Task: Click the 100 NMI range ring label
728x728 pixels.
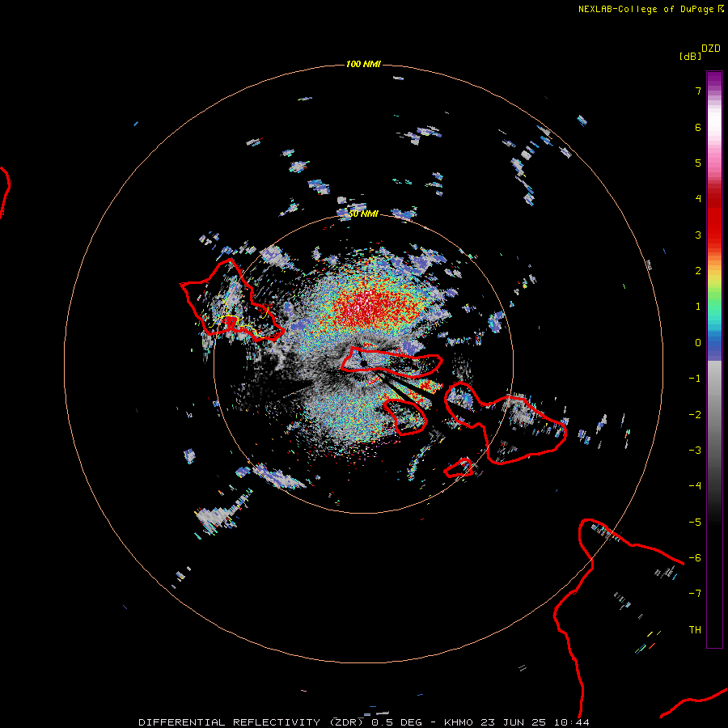Action: 363,64
